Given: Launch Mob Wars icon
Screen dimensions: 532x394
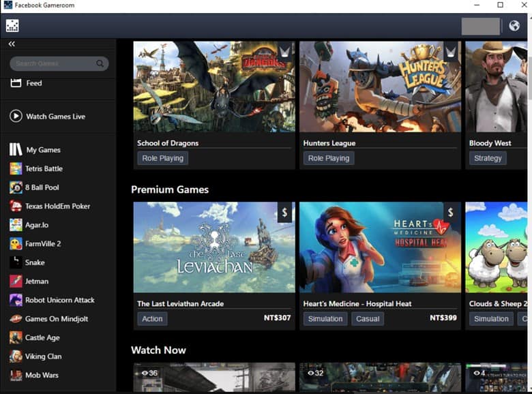Looking at the screenshot, I should coord(16,375).
